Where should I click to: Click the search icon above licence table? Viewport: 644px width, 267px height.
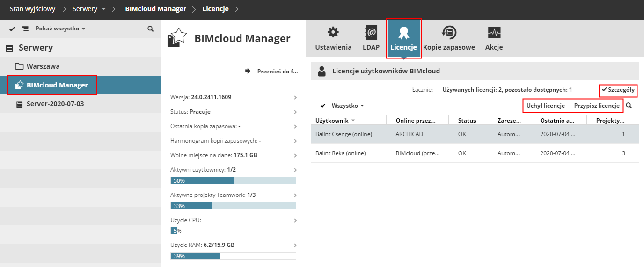pos(629,106)
